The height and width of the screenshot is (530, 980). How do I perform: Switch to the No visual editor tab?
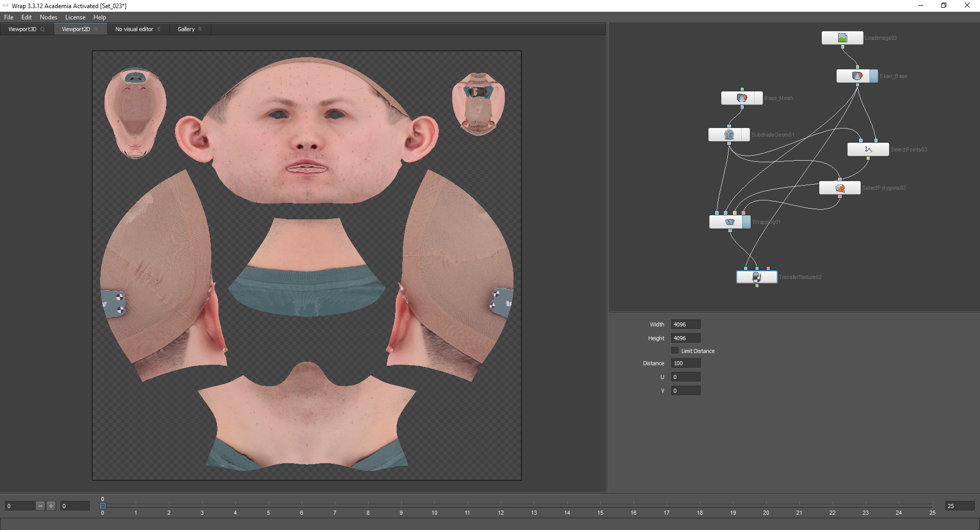pyautogui.click(x=138, y=29)
